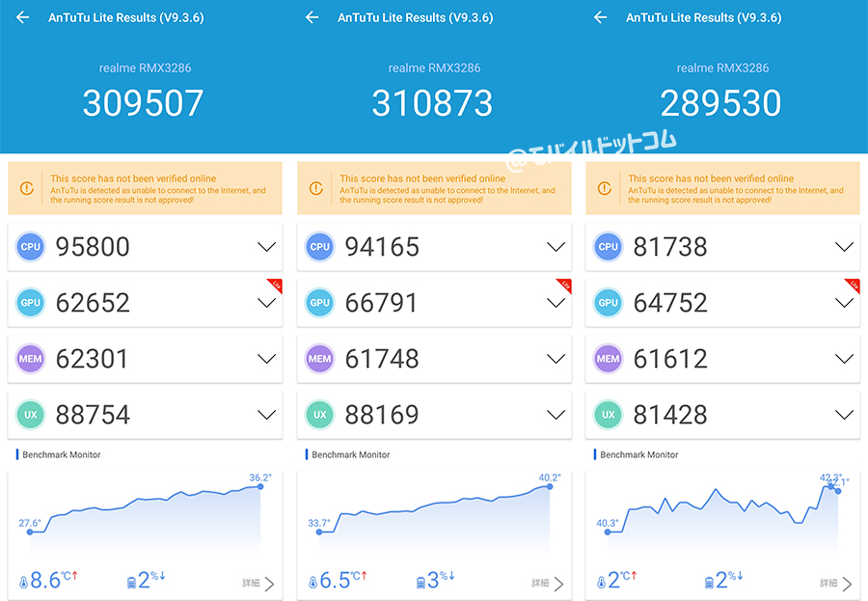
Task: Expand the CPU 94165 score details
Action: click(x=556, y=247)
